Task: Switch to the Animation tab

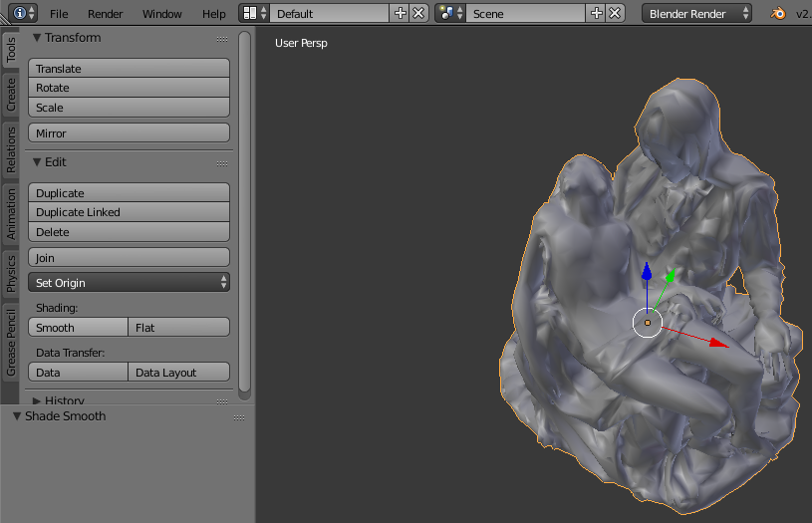Action: pyautogui.click(x=11, y=214)
